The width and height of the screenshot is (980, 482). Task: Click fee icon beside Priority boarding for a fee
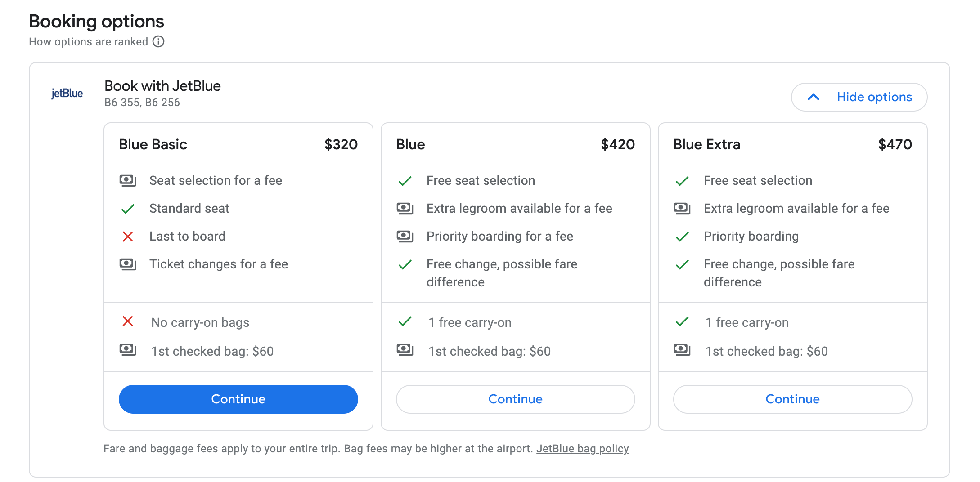[405, 236]
